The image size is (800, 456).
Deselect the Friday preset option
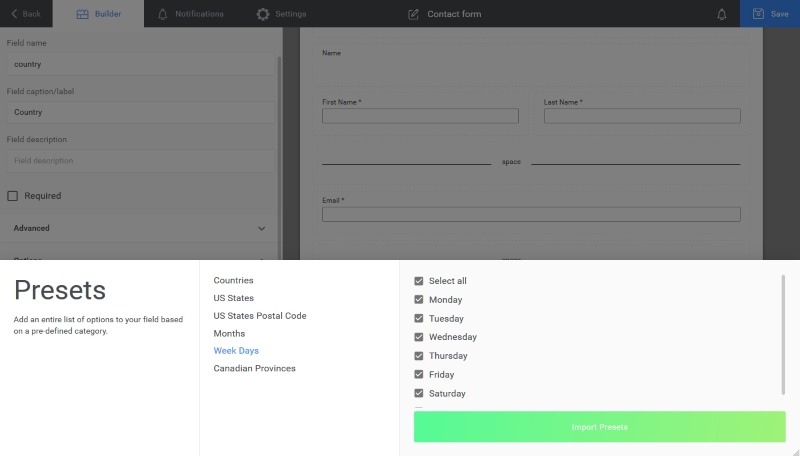pyautogui.click(x=419, y=375)
